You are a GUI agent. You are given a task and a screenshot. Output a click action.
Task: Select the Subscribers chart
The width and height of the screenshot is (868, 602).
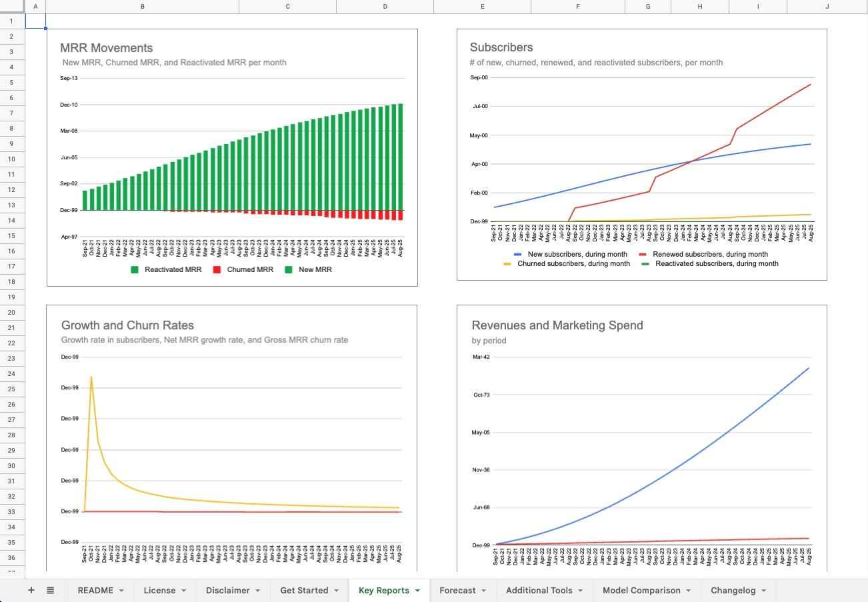point(640,153)
